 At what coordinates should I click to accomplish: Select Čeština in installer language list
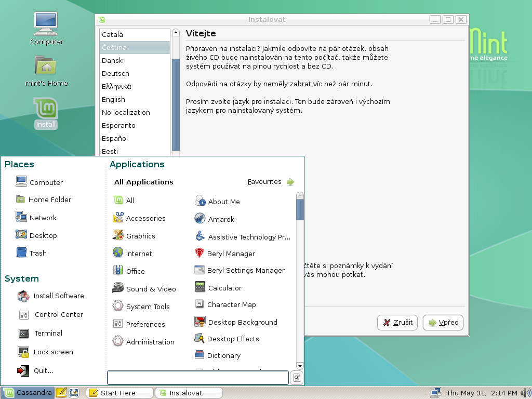pos(135,47)
